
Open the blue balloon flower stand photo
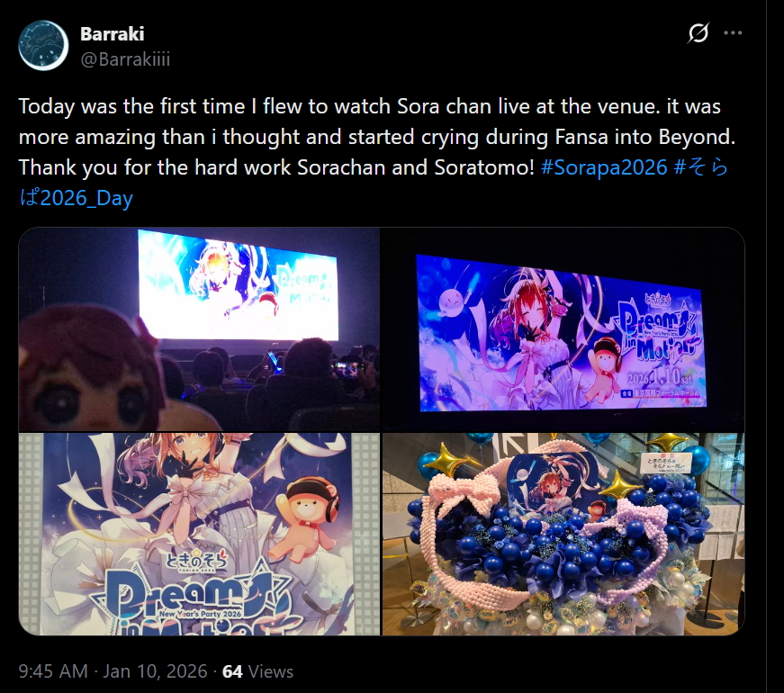(563, 534)
